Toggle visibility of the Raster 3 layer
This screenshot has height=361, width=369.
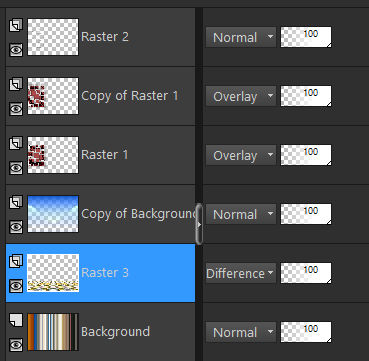click(x=16, y=286)
